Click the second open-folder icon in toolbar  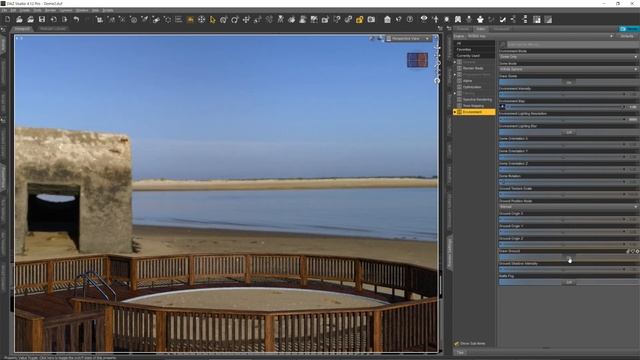(x=30, y=19)
